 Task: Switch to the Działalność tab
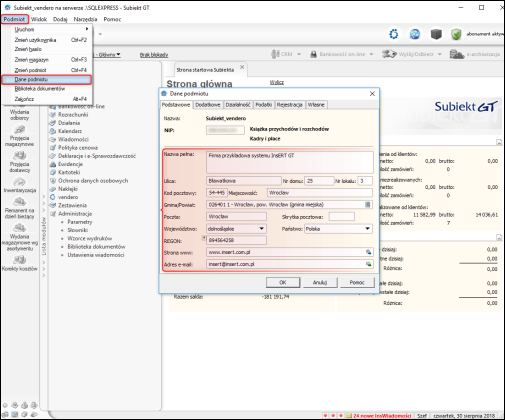point(238,105)
